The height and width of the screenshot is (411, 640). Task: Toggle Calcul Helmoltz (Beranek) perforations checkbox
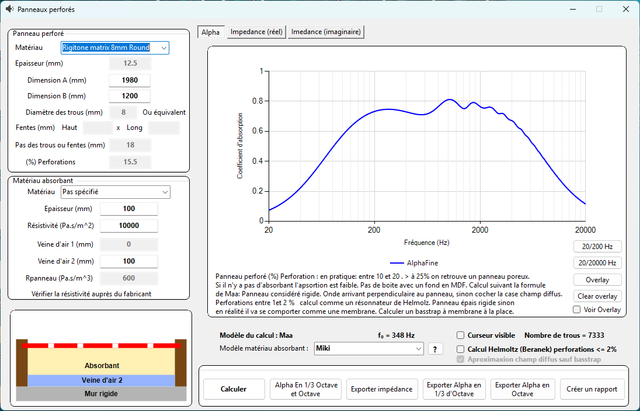[460, 349]
